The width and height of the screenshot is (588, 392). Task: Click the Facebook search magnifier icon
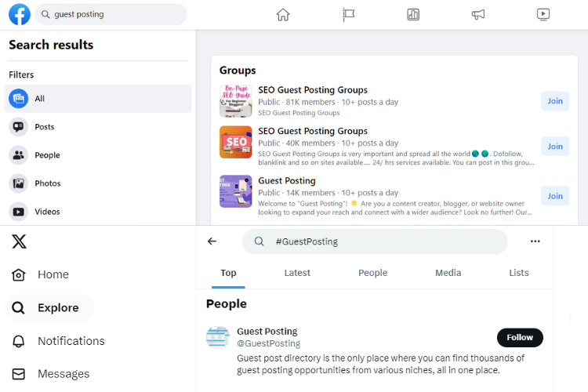45,14
